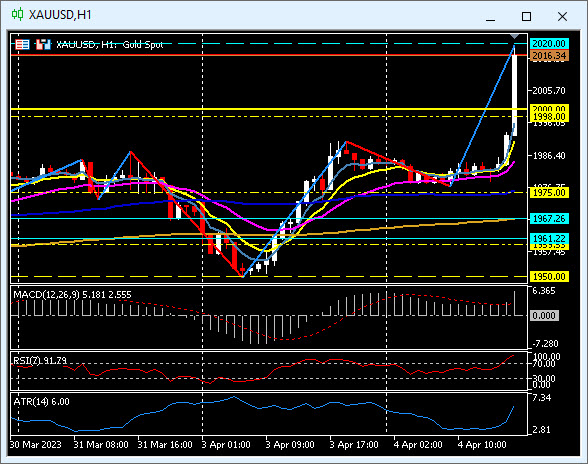The height and width of the screenshot is (464, 588).
Task: Click the ATR(14) 6.00 indicator label
Action: click(x=41, y=402)
